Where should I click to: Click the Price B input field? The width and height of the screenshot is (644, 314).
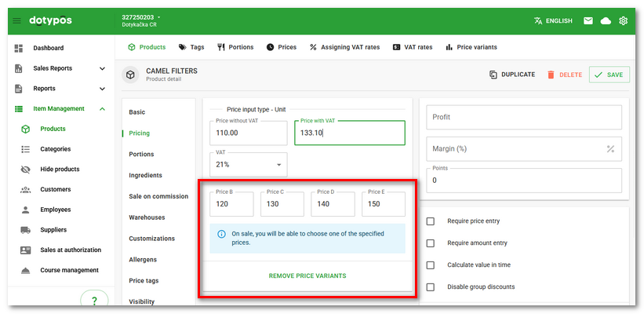(231, 203)
